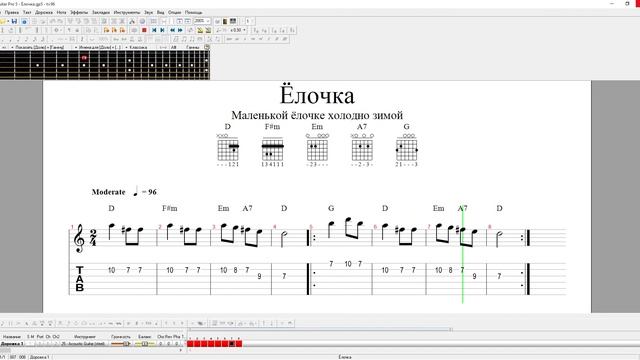Open the Нота menu
This screenshot has width=640, height=360.
pyautogui.click(x=61, y=12)
